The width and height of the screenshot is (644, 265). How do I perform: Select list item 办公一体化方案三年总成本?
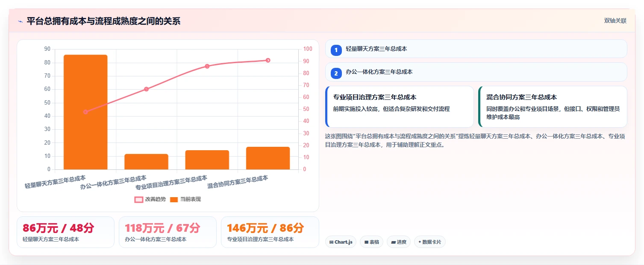click(x=476, y=72)
